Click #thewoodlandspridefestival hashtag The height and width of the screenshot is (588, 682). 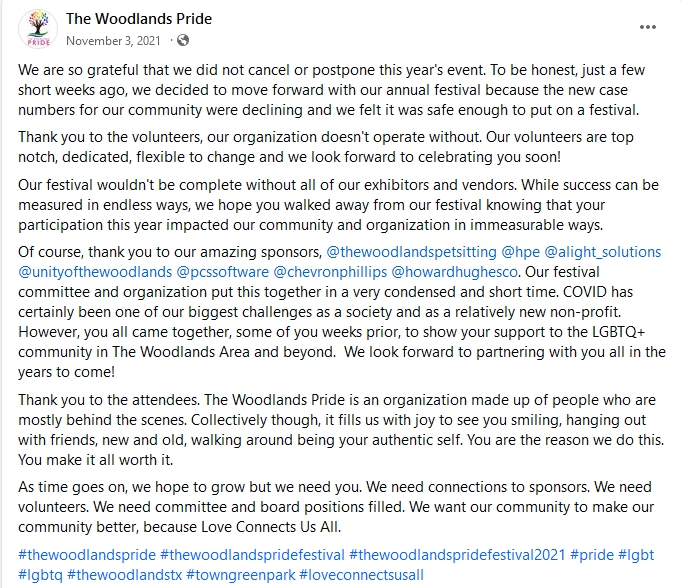pyautogui.click(x=251, y=554)
